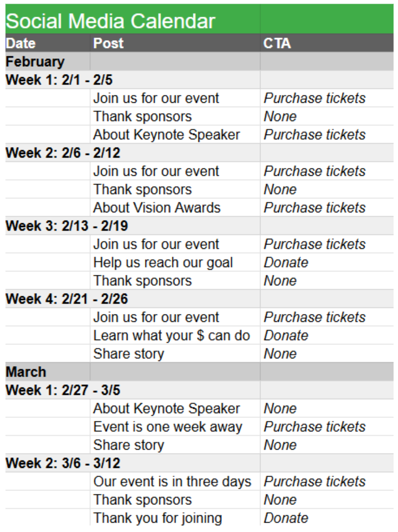This screenshot has height=532, width=398.
Task: Select the February month row
Action: tap(200, 62)
